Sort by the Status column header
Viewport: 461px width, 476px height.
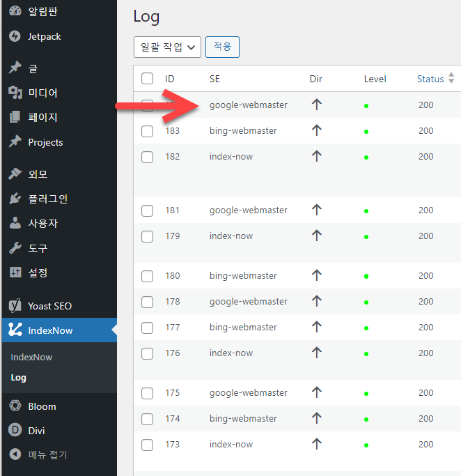(430, 79)
